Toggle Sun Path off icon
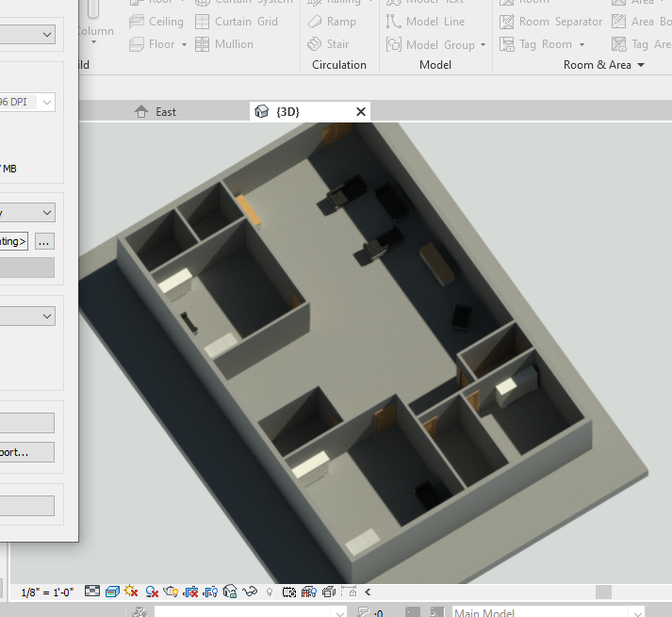This screenshot has height=617, width=672. click(x=131, y=592)
